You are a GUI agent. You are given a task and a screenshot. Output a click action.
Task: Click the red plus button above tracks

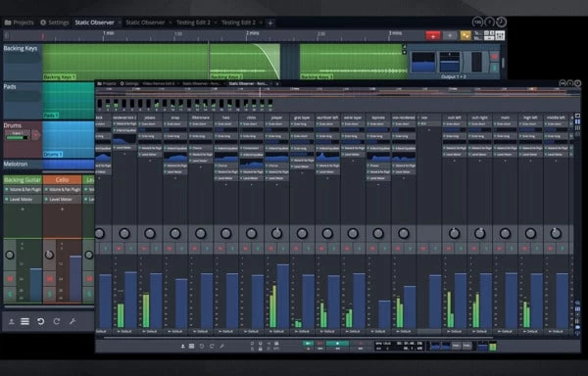433,35
